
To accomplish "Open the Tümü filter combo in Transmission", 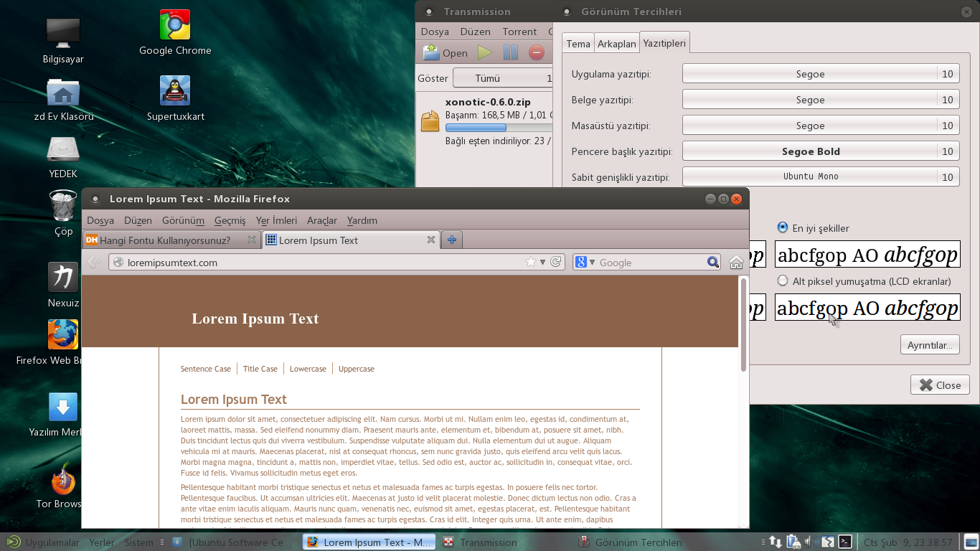I will [503, 78].
